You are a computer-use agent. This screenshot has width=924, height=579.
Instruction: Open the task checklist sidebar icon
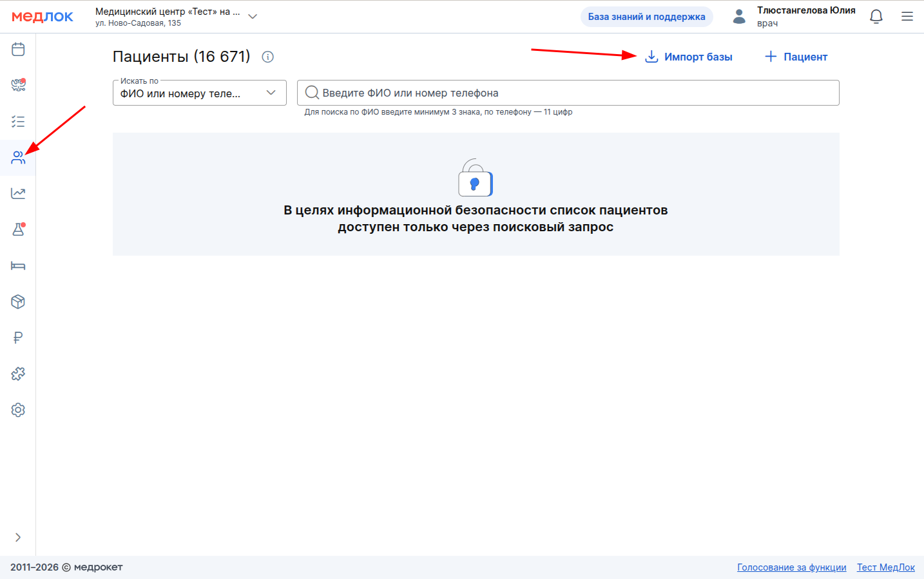(x=18, y=121)
